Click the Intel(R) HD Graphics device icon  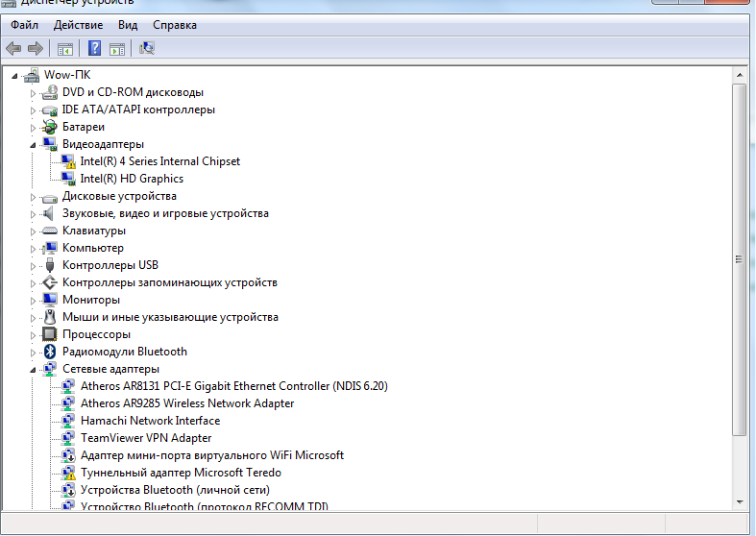pyautogui.click(x=68, y=179)
